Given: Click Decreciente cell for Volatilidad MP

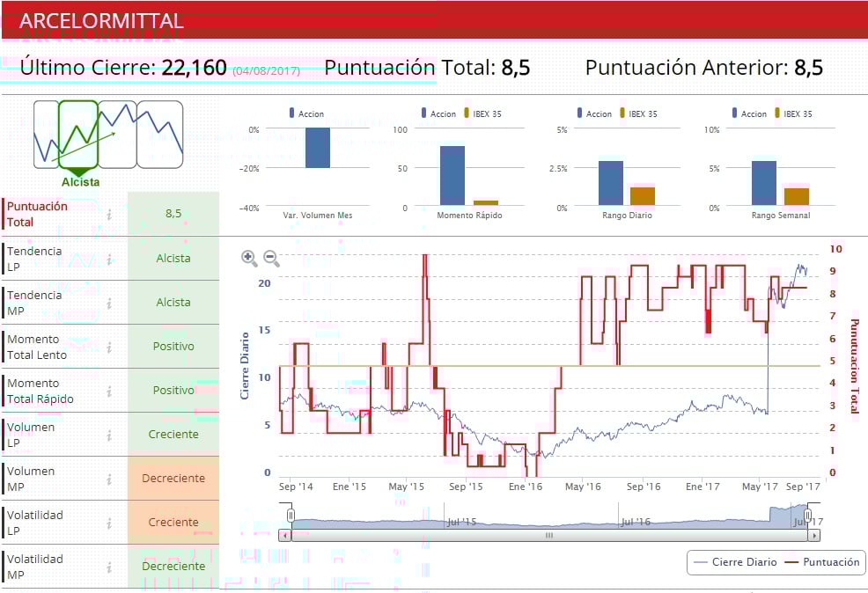Looking at the screenshot, I should click(x=173, y=567).
